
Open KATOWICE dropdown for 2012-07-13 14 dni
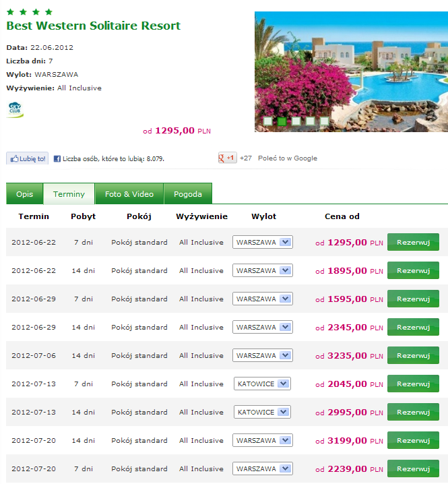[262, 412]
